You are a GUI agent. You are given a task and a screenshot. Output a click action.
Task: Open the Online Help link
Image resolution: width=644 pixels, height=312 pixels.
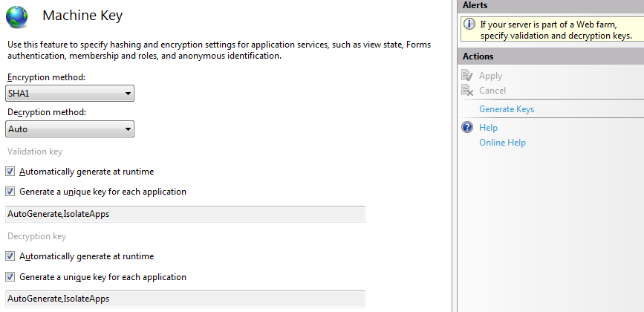pos(502,143)
